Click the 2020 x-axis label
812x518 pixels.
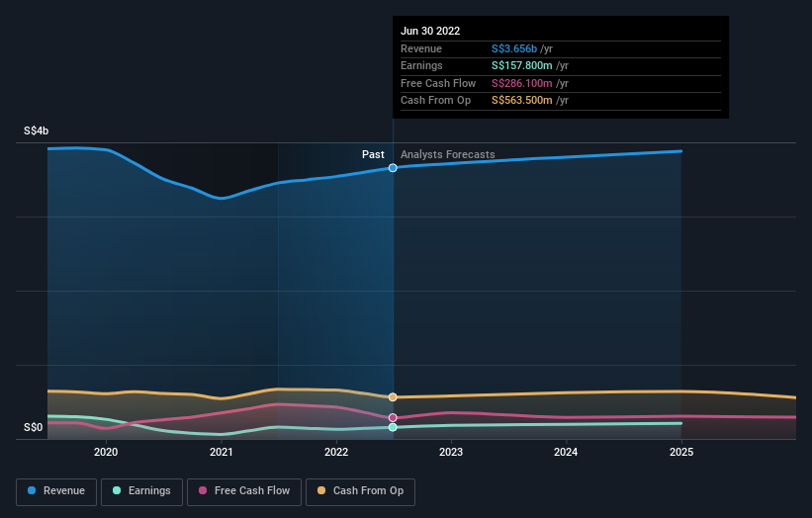106,452
